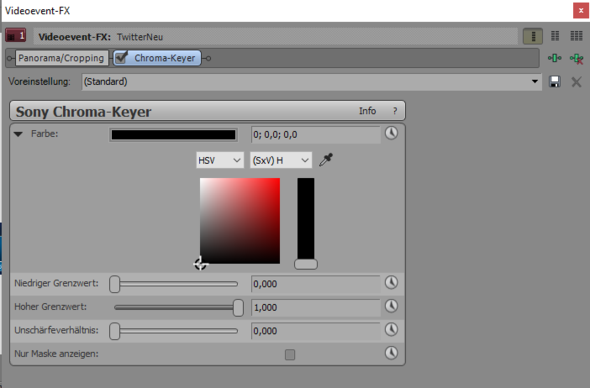
Task: Animate Hoher Grenzwert clock icon
Action: [x=391, y=306]
